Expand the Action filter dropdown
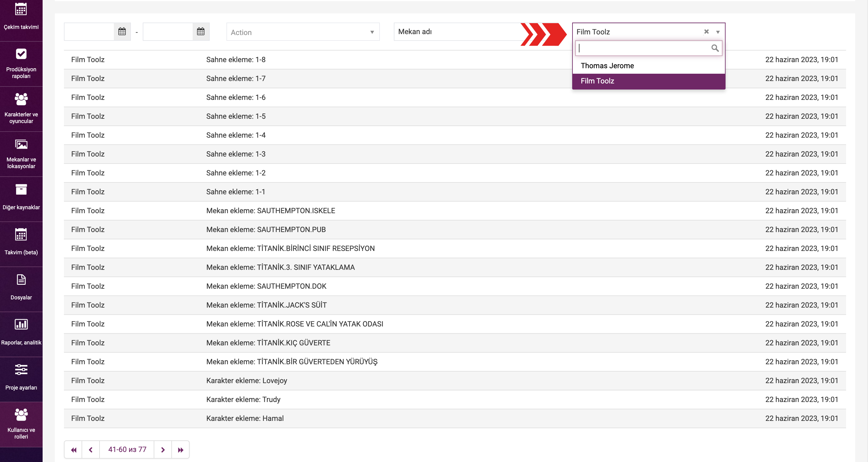The image size is (868, 462). pyautogui.click(x=303, y=32)
